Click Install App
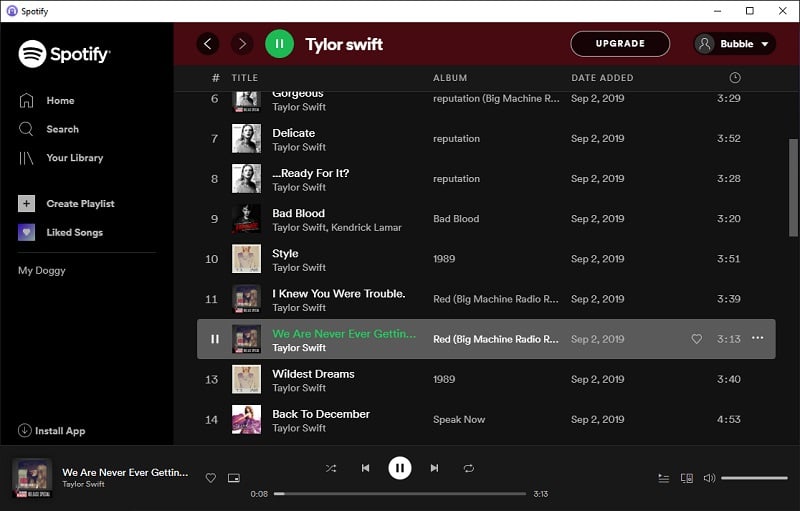 coord(60,431)
